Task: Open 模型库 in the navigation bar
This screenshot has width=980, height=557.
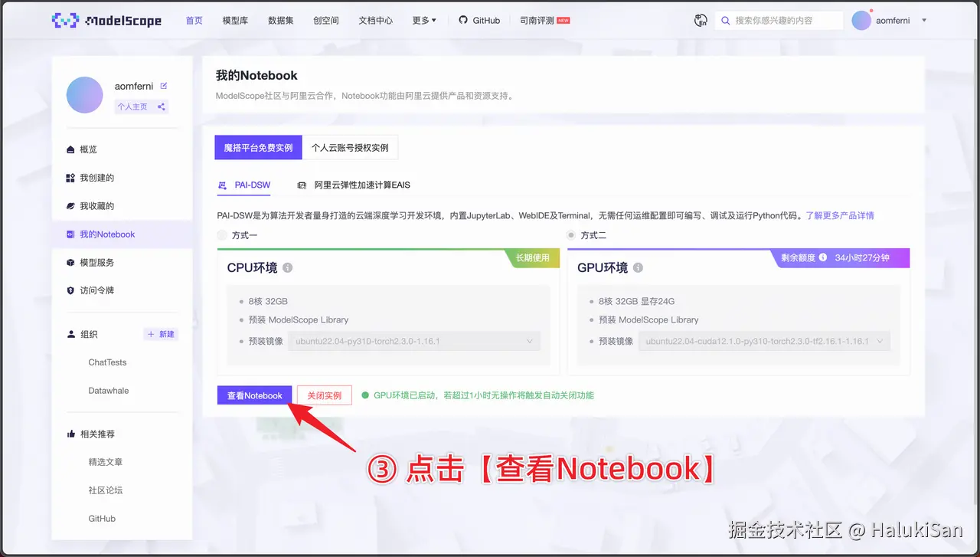Action: [x=235, y=21]
